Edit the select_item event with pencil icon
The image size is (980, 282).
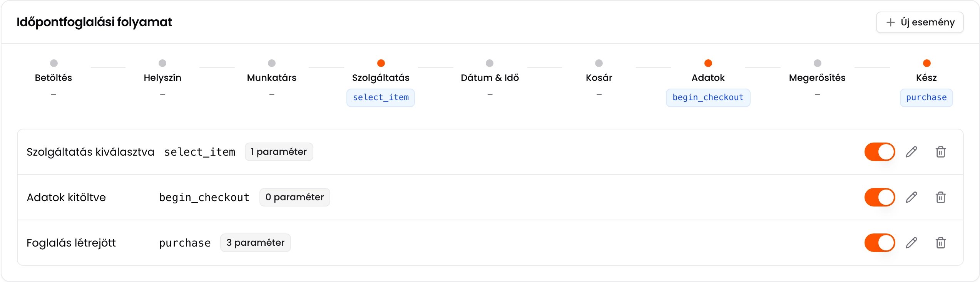[911, 152]
